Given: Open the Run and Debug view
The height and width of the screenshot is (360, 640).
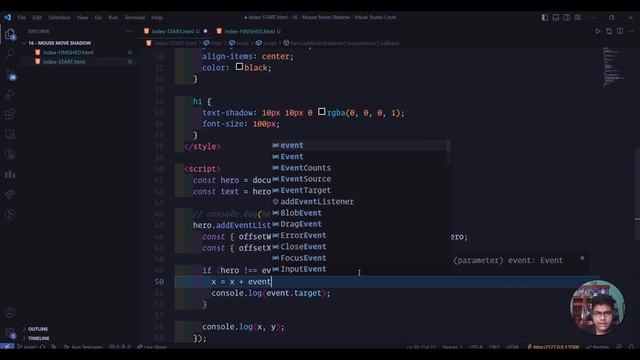Looking at the screenshot, I should click(x=10, y=94).
